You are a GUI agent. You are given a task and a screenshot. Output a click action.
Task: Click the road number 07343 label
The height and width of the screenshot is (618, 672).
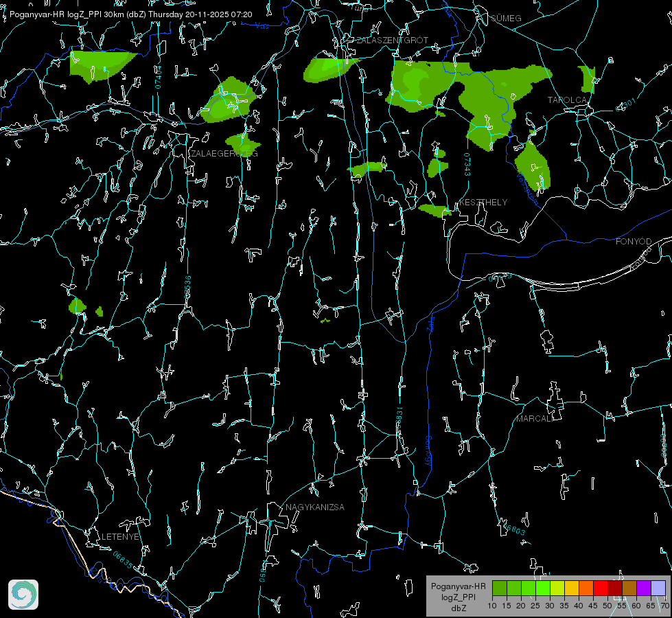[x=467, y=164]
